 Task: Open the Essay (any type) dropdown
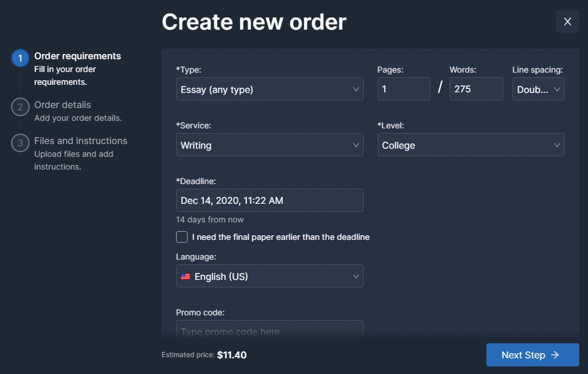270,89
